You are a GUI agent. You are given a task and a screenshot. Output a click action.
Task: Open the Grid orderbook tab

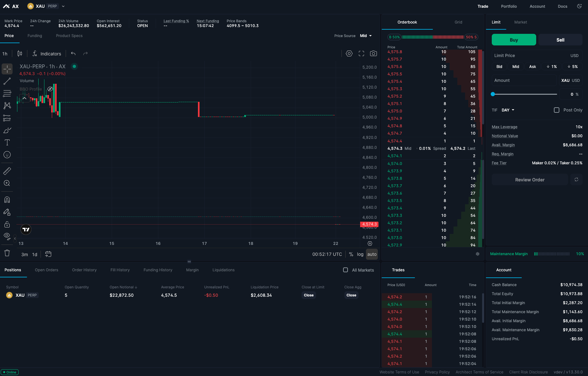pyautogui.click(x=458, y=22)
